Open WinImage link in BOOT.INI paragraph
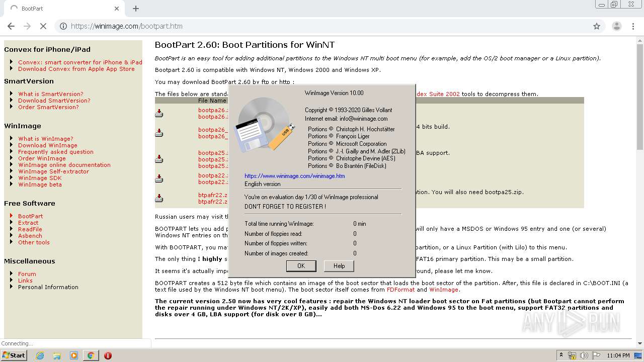 pyautogui.click(x=443, y=290)
